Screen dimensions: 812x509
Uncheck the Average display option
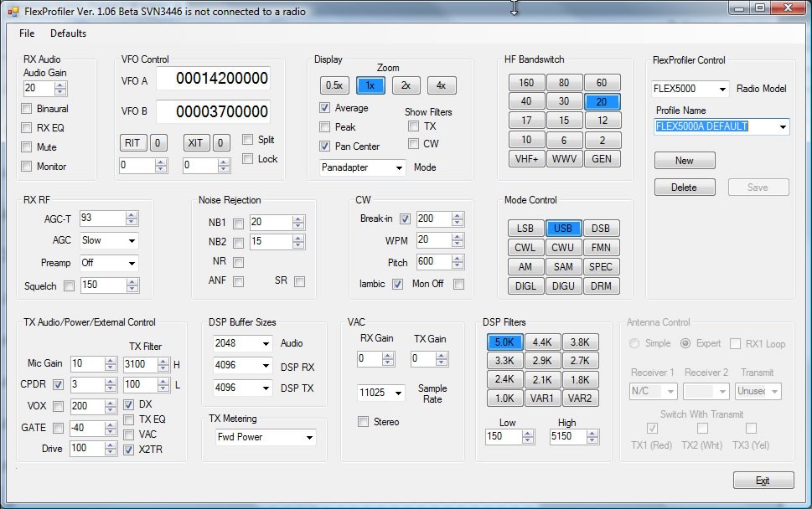click(324, 108)
